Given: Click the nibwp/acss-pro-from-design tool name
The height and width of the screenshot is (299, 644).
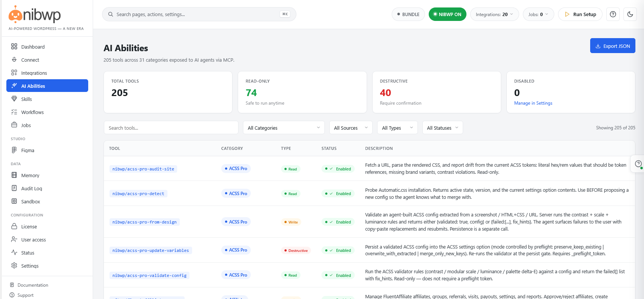Looking at the screenshot, I should [144, 222].
